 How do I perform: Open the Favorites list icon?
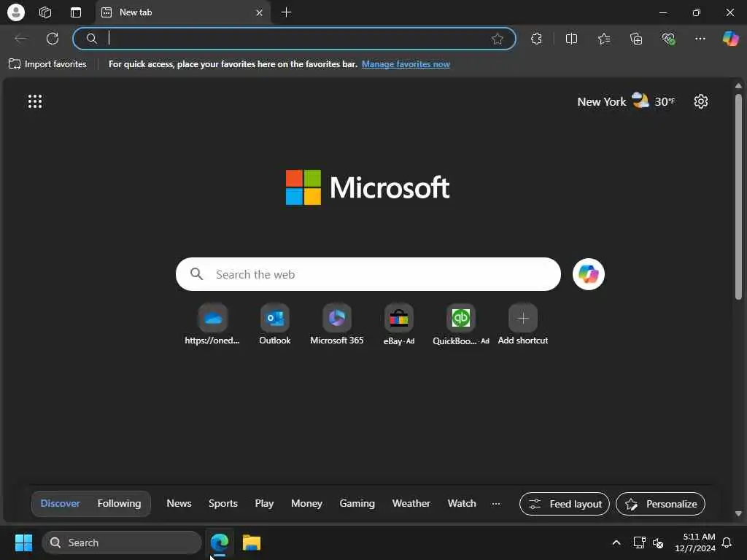pos(604,39)
